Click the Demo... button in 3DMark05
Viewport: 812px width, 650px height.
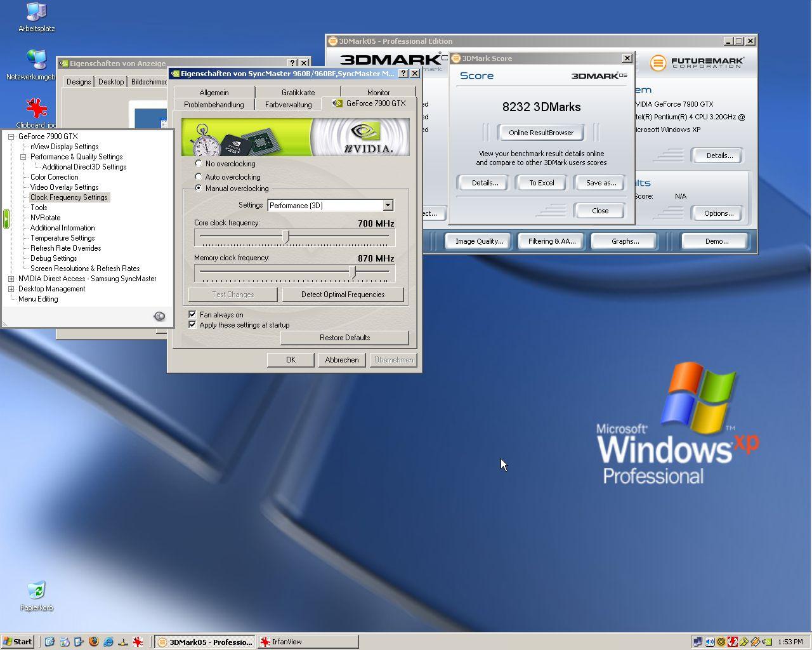pos(716,241)
